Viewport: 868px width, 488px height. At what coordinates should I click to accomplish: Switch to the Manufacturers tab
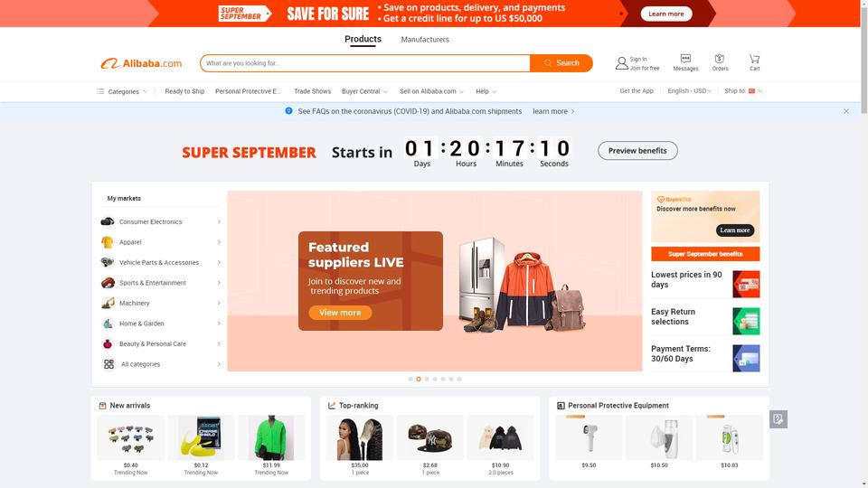[425, 39]
